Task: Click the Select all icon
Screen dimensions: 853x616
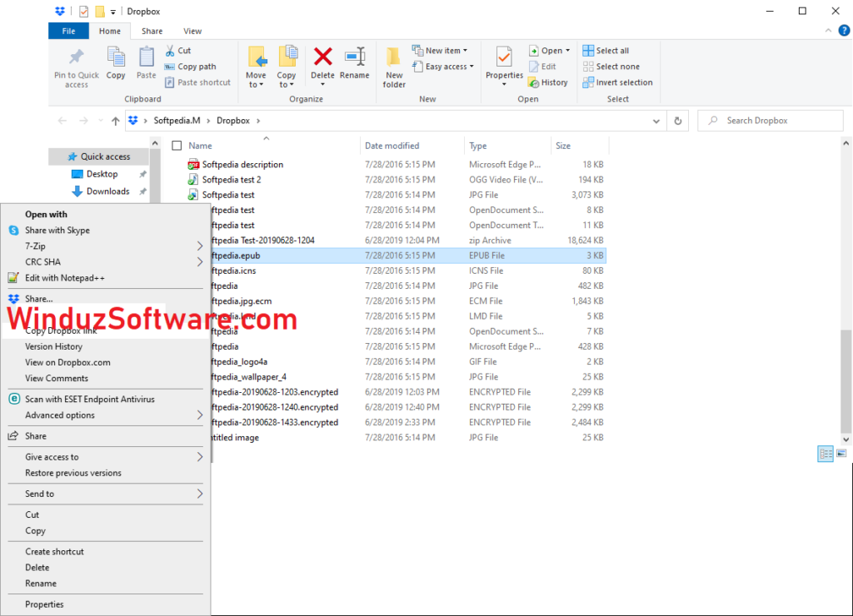Action: click(588, 51)
